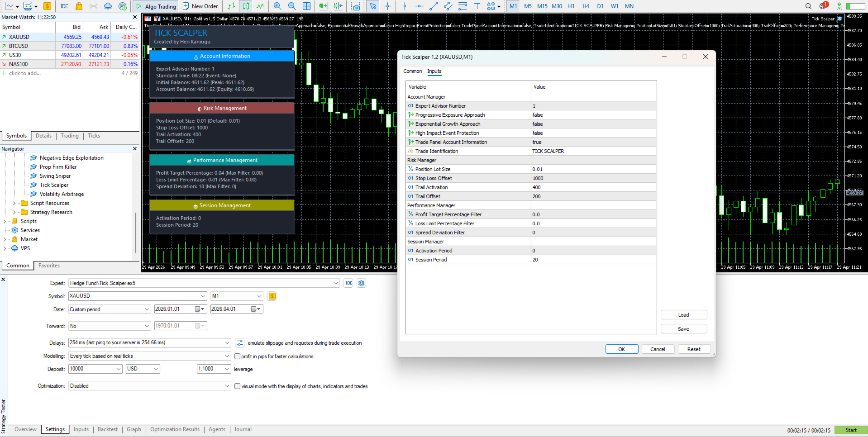Screen dimensions: 868x437
Task: Click the gold symbol specification icon
Action: point(272,296)
